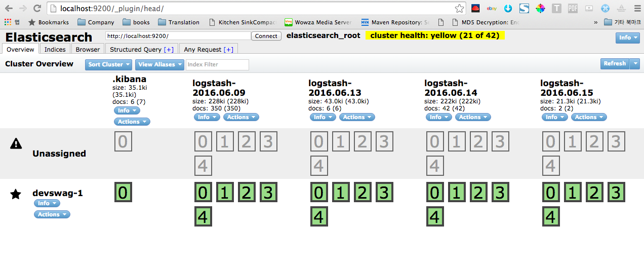Viewport: 644px width, 263px height.
Task: Open the Bookmarks star folder
Action: (49, 22)
